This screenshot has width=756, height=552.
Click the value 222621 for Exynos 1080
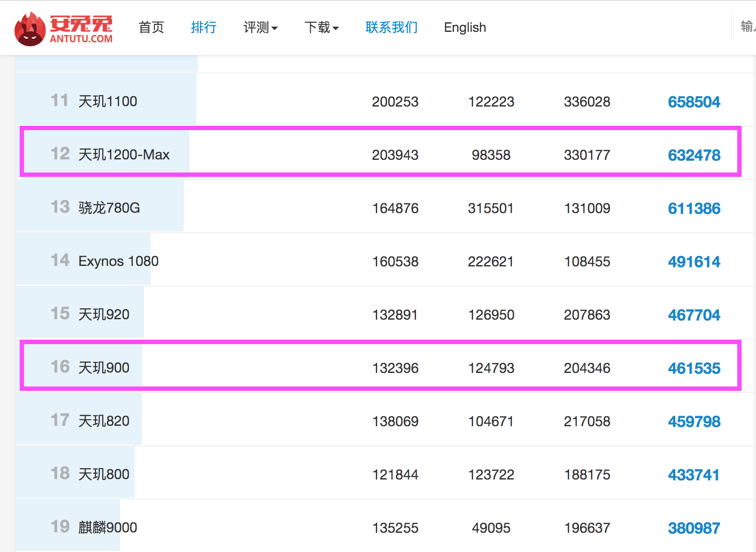(x=491, y=262)
